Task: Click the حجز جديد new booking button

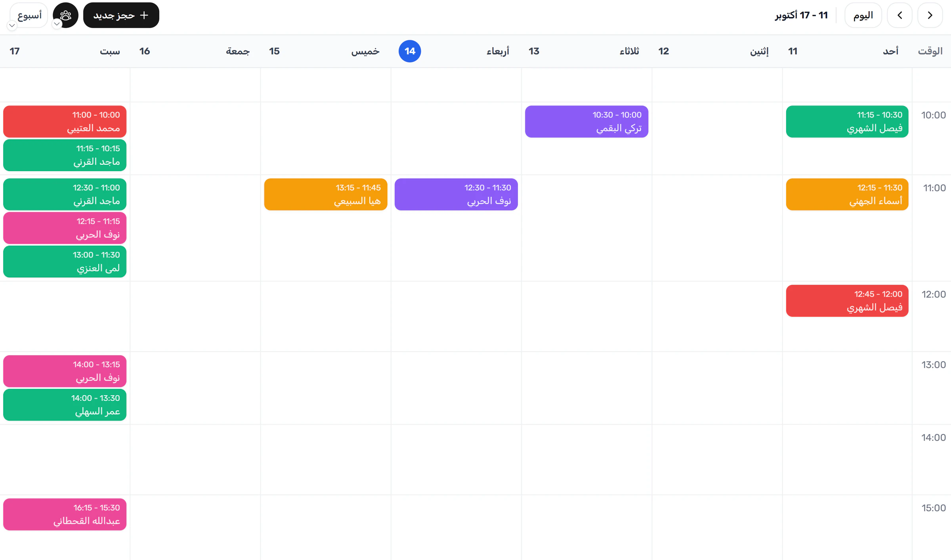Action: coord(121,15)
